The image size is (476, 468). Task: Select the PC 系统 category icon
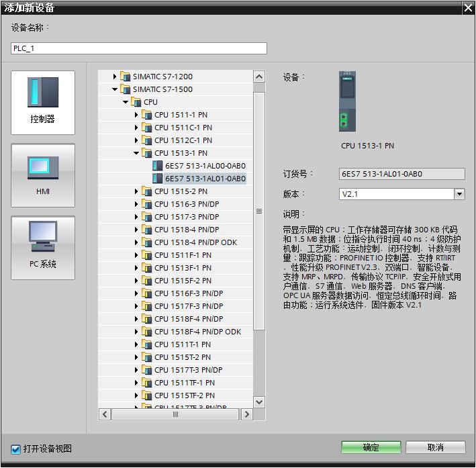tap(43, 248)
